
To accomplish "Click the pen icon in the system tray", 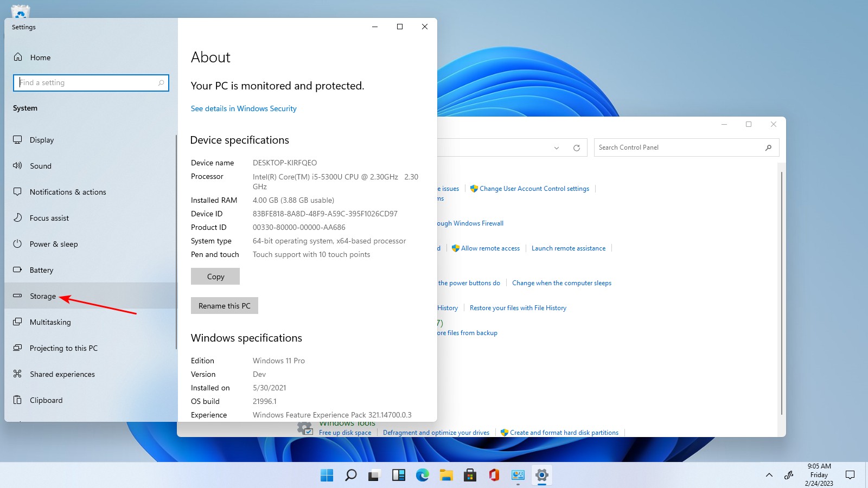I will (x=789, y=475).
